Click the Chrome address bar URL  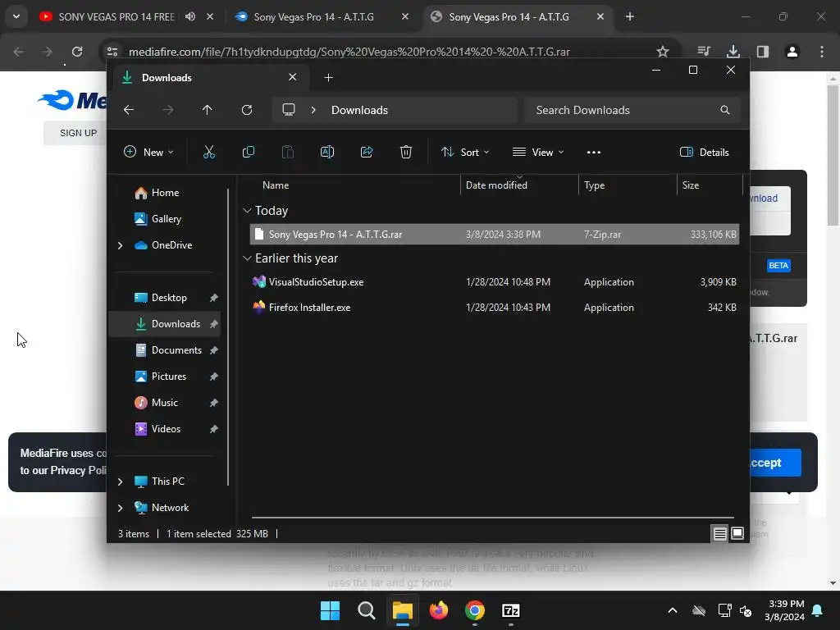tap(349, 52)
